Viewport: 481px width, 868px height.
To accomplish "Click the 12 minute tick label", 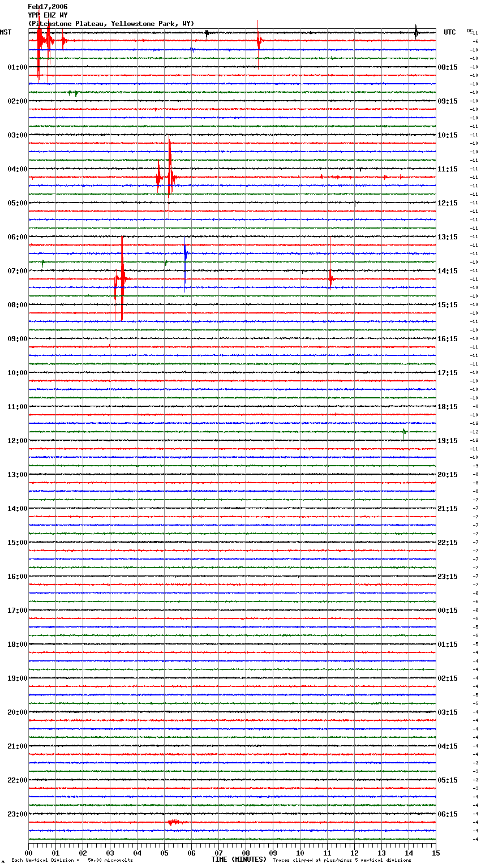I will coord(354,853).
